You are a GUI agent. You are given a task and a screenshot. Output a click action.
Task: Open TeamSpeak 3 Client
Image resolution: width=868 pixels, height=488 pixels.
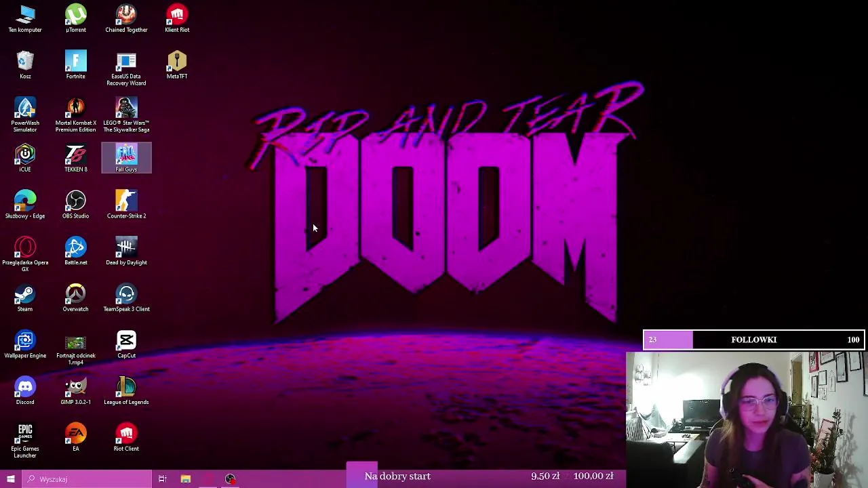pyautogui.click(x=126, y=298)
